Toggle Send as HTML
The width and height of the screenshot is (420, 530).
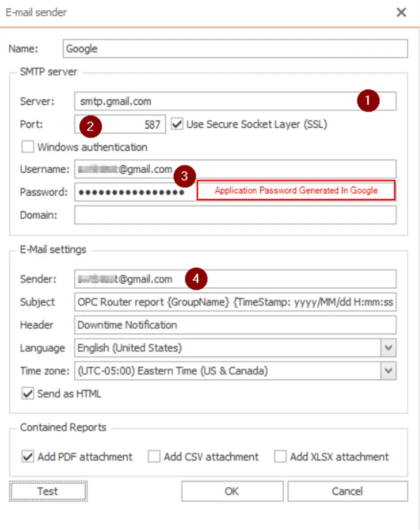[27, 393]
